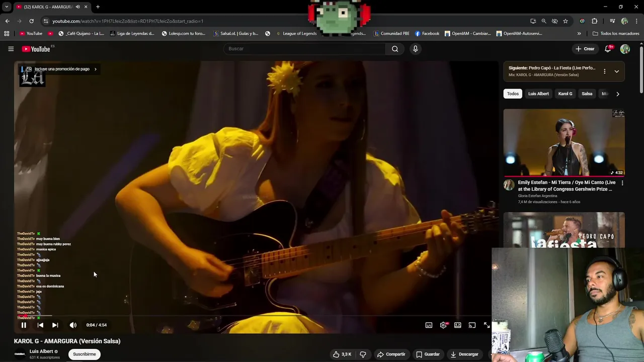Mute the video player volume
644x362 pixels.
(x=73, y=325)
